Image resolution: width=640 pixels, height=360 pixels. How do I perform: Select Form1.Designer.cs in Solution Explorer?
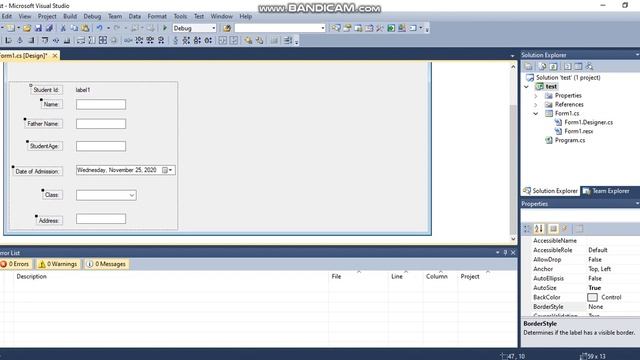click(588, 122)
